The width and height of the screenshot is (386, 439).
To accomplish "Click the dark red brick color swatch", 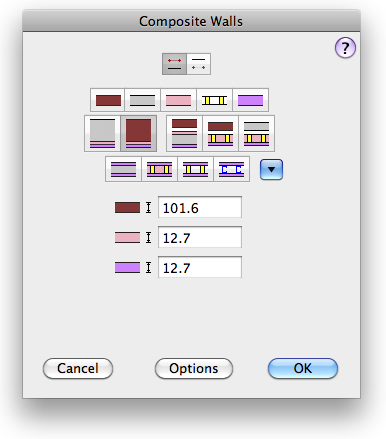I will coord(127,207).
